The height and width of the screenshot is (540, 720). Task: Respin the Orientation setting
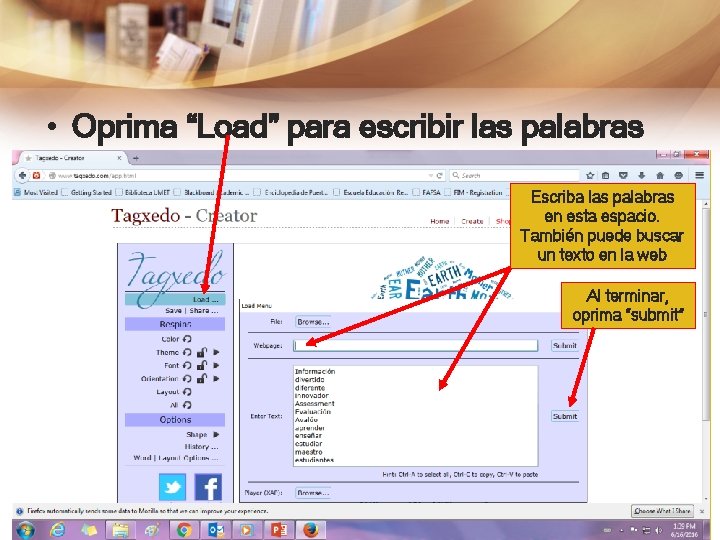(x=187, y=379)
